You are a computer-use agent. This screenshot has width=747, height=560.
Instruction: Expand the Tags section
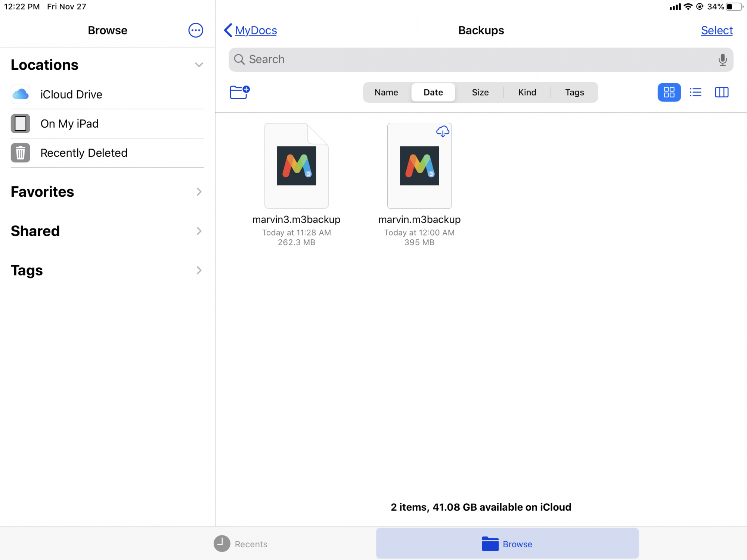pos(199,270)
